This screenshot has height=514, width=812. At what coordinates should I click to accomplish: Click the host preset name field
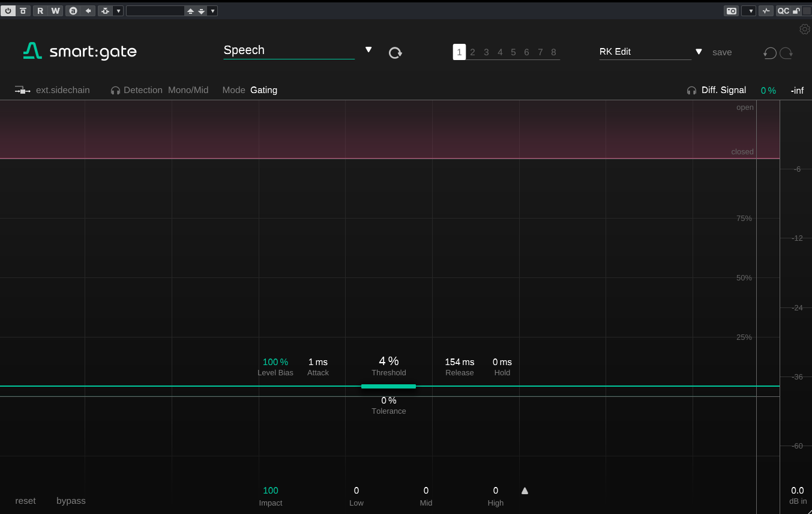(x=155, y=11)
